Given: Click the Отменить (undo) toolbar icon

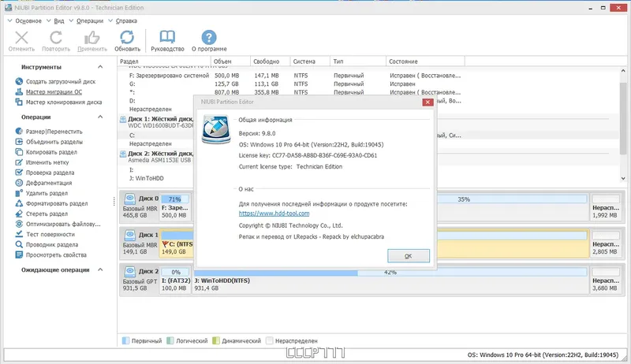Looking at the screenshot, I should pyautogui.click(x=21, y=38).
